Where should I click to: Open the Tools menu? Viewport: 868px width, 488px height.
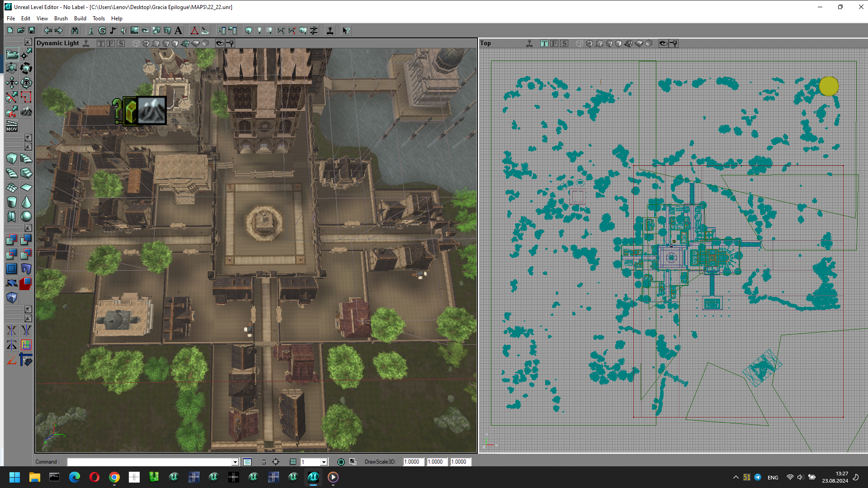click(x=99, y=19)
